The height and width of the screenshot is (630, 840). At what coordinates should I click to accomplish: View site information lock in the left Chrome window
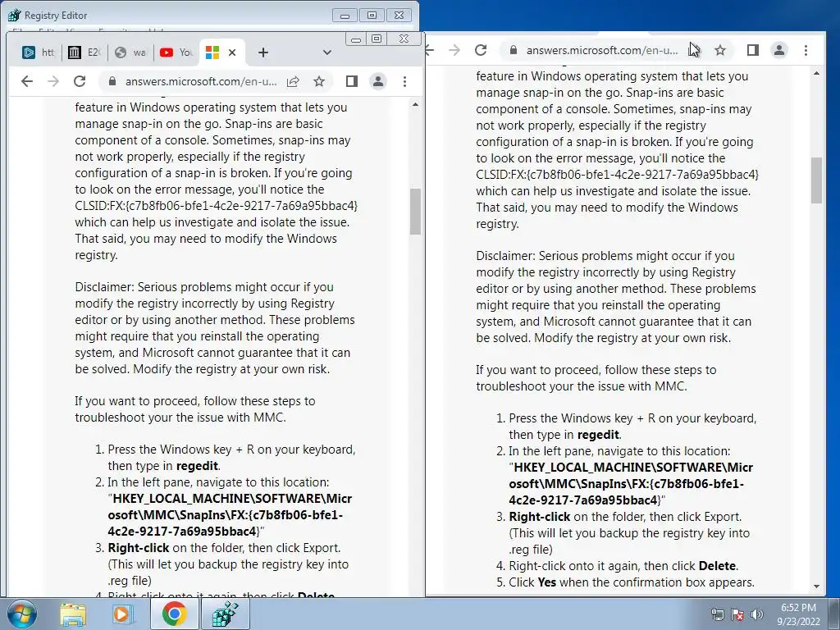[x=112, y=81]
